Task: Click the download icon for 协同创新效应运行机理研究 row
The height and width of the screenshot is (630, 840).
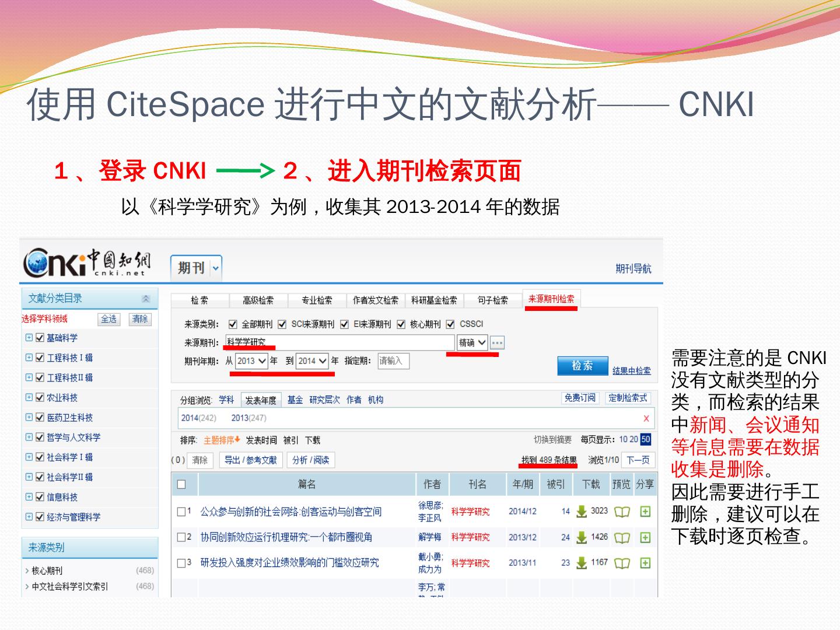Action: coord(582,537)
